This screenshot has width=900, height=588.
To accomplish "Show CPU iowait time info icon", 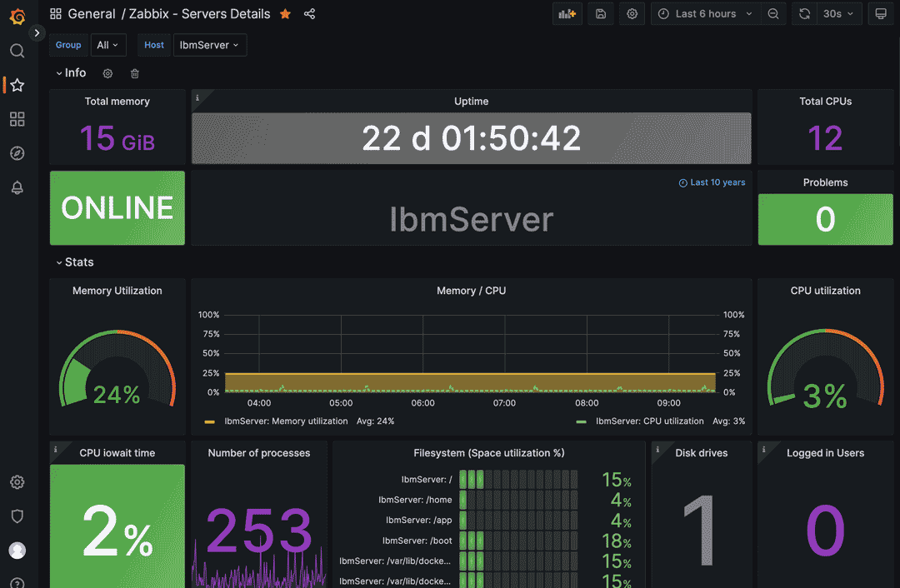I will coord(56,449).
